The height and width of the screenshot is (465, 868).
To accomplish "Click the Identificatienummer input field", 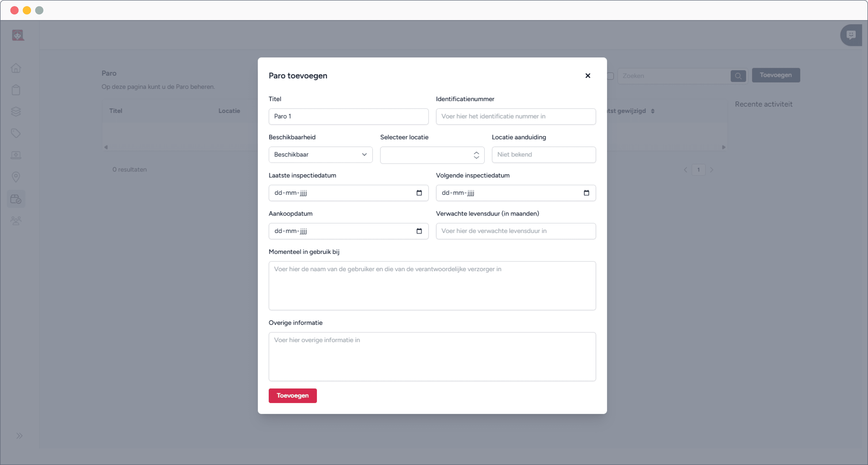I will pos(516,117).
